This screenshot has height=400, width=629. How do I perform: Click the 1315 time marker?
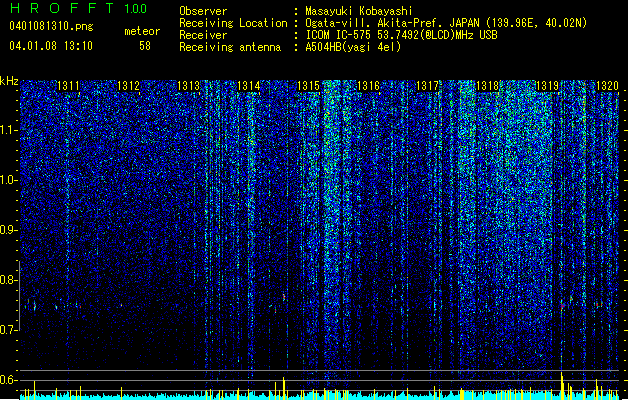308,86
